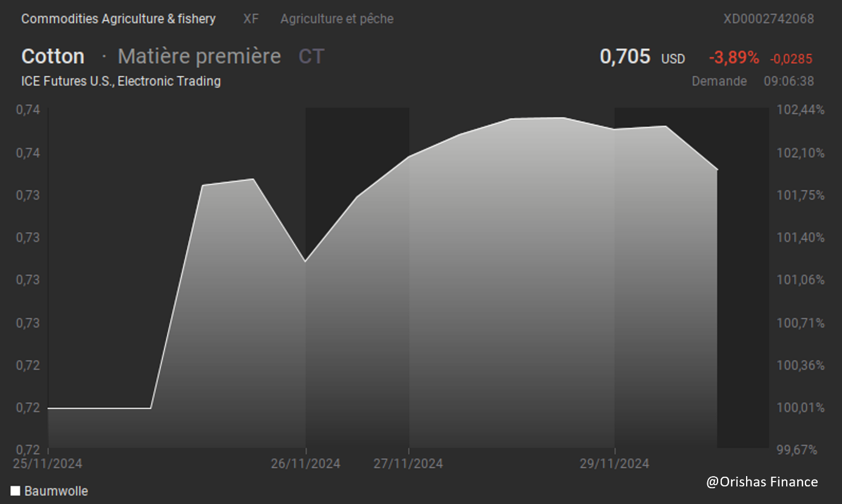This screenshot has width=842, height=504.
Task: Click the Cotton title
Action: pos(53,56)
